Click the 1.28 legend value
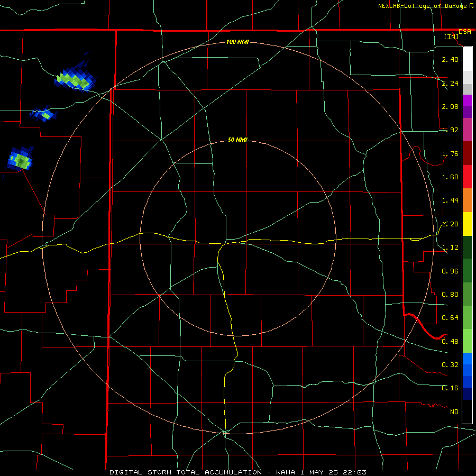This screenshot has width=476, height=476. tap(450, 224)
